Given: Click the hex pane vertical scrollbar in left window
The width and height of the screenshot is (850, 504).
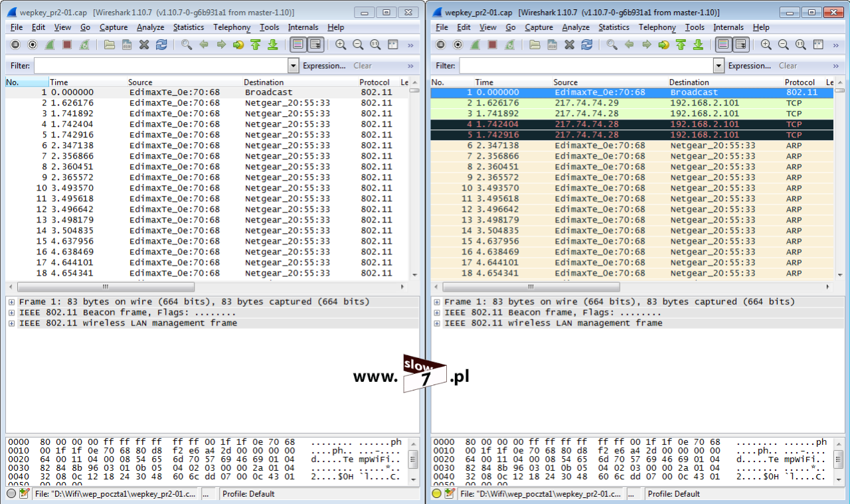Looking at the screenshot, I should point(413,460).
